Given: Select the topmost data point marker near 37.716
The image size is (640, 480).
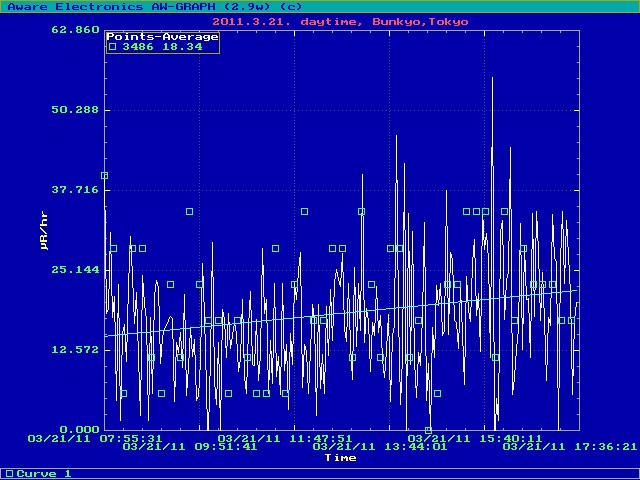Looking at the screenshot, I should (104, 176).
